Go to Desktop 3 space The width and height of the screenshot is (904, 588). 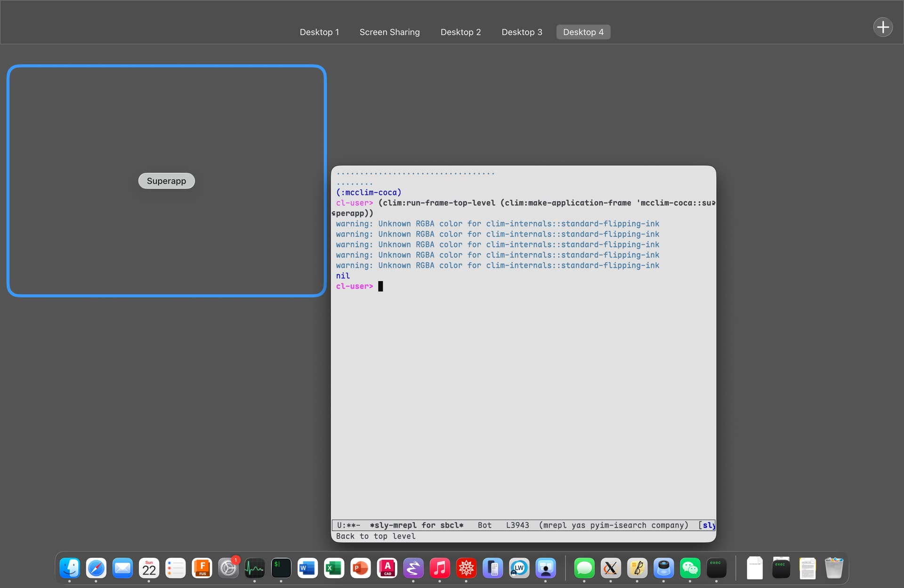[x=522, y=32]
